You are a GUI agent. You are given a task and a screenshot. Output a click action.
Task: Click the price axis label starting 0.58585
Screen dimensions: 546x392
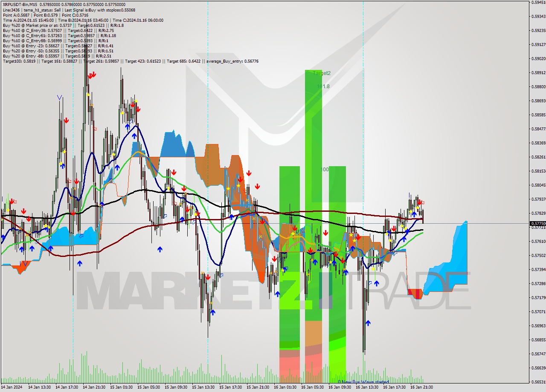click(538, 115)
